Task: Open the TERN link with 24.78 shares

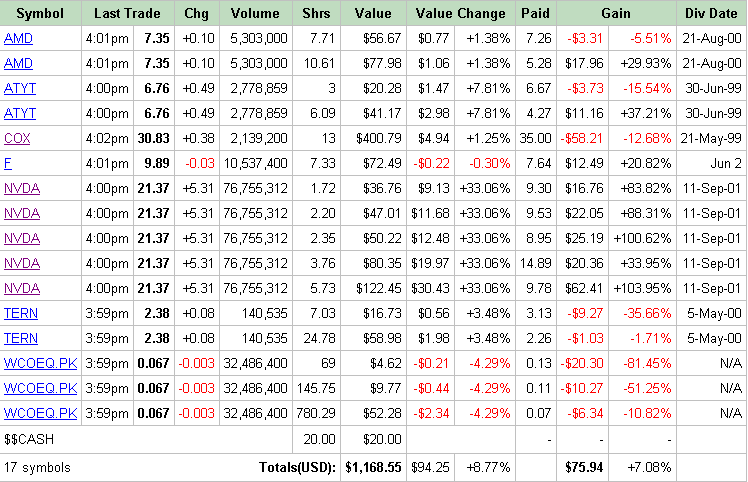Action: (x=21, y=338)
